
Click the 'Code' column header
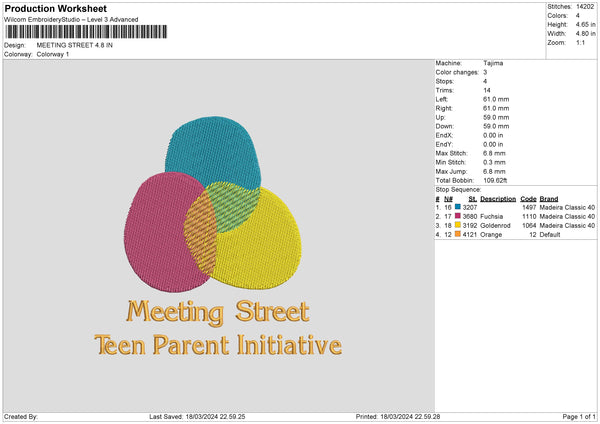click(x=528, y=199)
